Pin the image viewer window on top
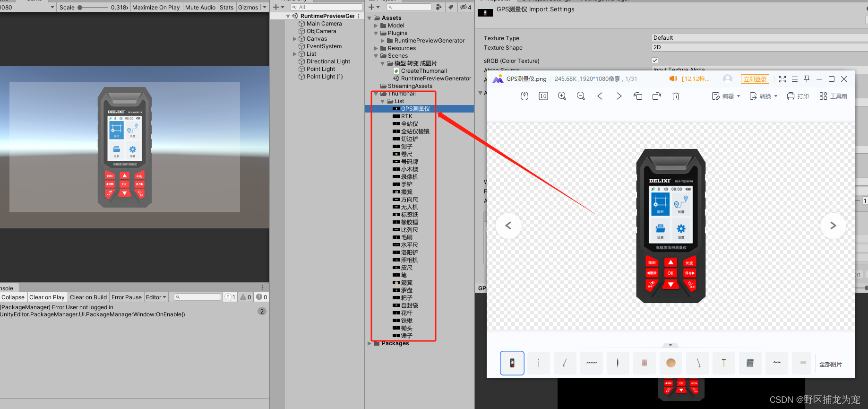868x409 pixels. coord(807,79)
